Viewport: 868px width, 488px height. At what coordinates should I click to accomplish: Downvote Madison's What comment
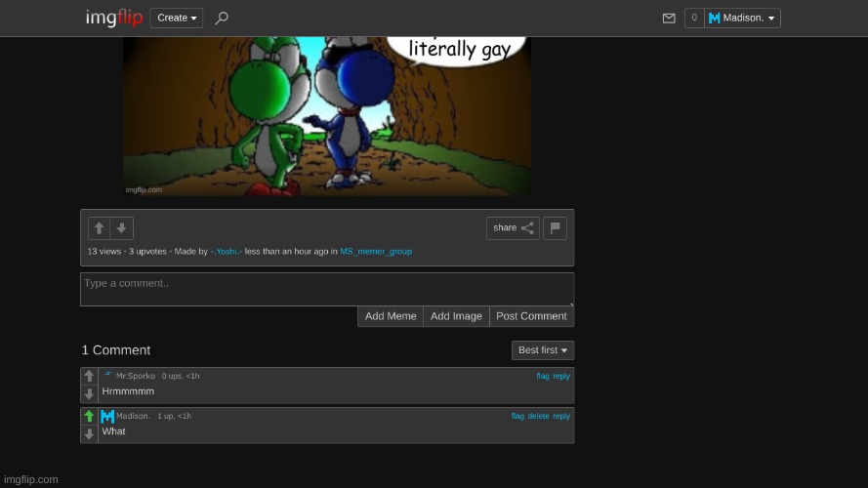[x=89, y=433]
